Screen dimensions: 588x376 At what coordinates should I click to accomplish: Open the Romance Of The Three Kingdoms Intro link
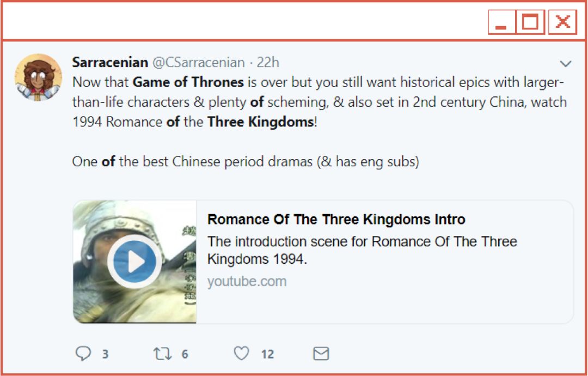[x=336, y=219]
